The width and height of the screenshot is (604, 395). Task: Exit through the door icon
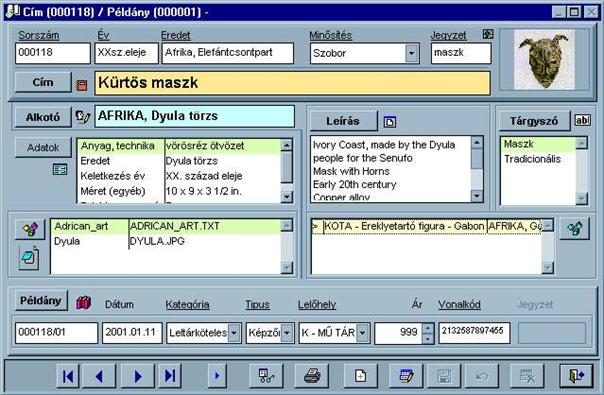pos(576,376)
